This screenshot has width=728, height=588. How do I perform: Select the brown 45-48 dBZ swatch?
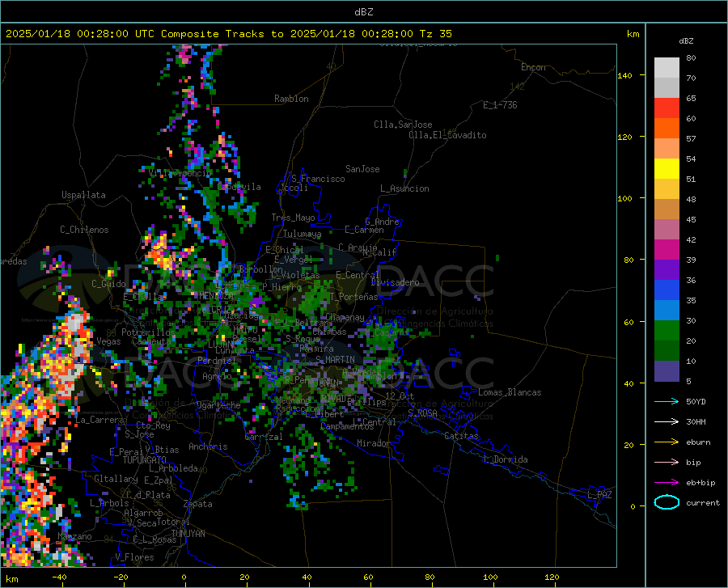pos(667,209)
